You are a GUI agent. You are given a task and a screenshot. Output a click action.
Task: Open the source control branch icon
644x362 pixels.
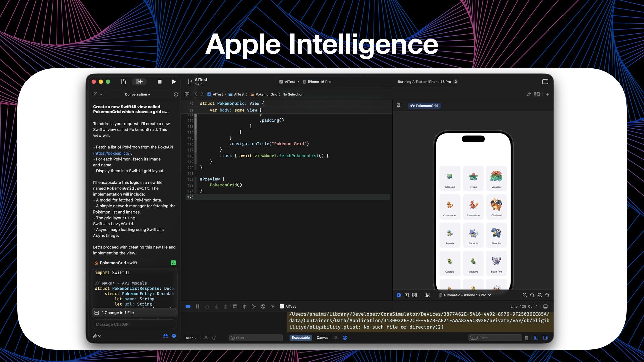(190, 82)
